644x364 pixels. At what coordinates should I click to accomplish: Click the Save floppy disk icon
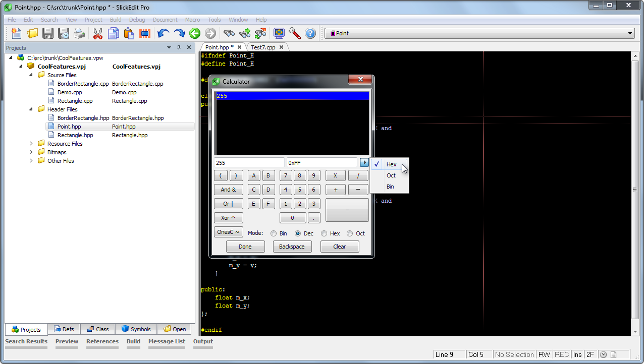click(48, 33)
